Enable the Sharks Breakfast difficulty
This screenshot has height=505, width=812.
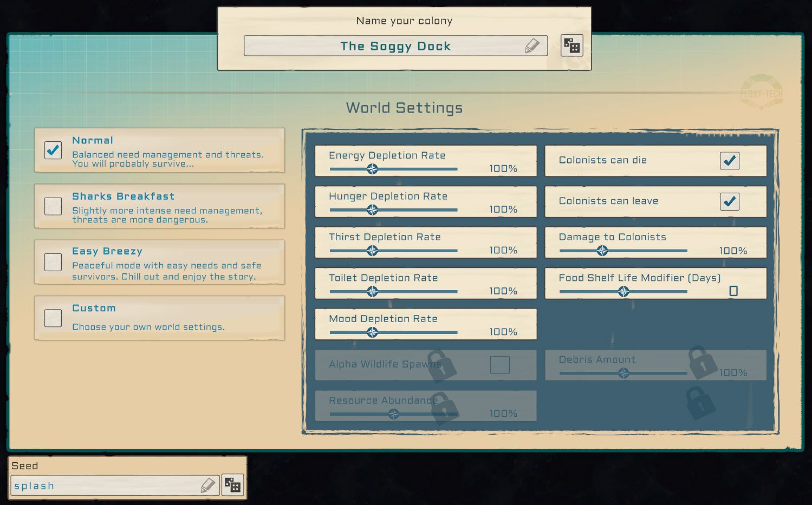(x=53, y=206)
